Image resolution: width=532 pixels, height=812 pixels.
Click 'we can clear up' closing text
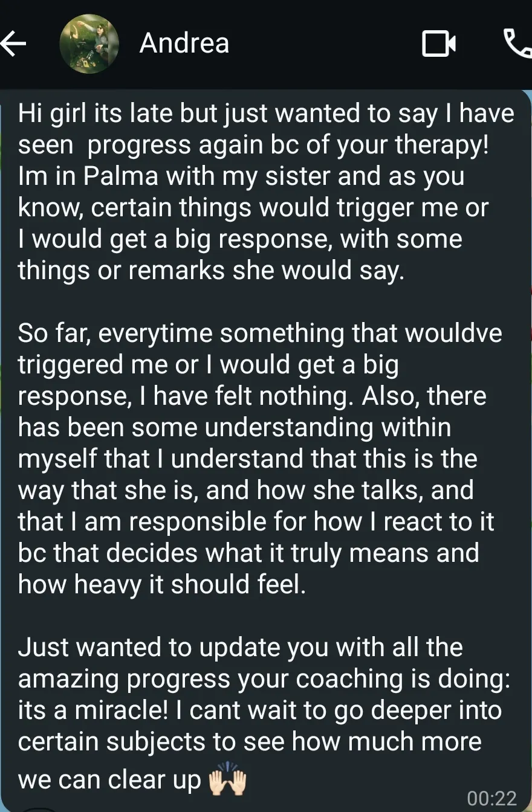[x=109, y=781]
